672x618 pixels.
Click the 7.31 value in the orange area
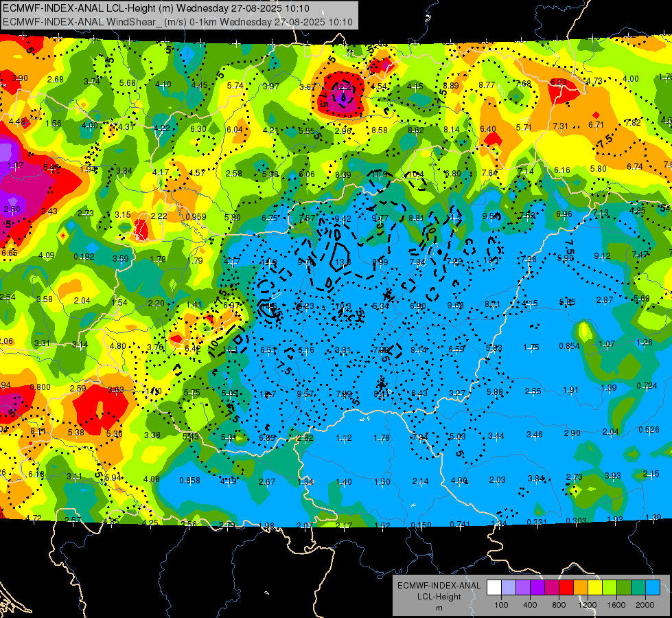(560, 126)
